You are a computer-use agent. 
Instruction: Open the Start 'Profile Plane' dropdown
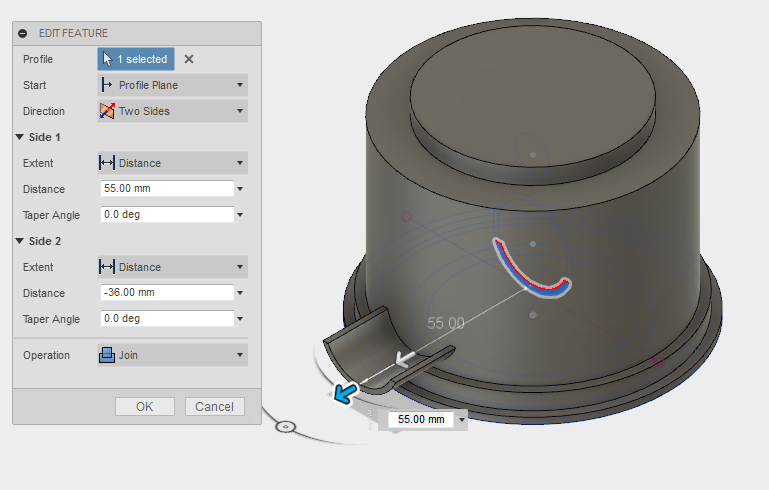click(x=173, y=85)
